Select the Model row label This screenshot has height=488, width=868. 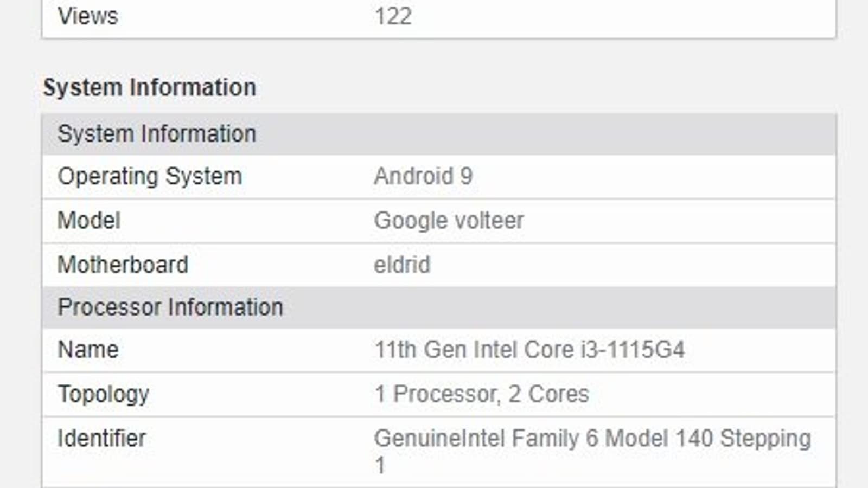click(89, 221)
